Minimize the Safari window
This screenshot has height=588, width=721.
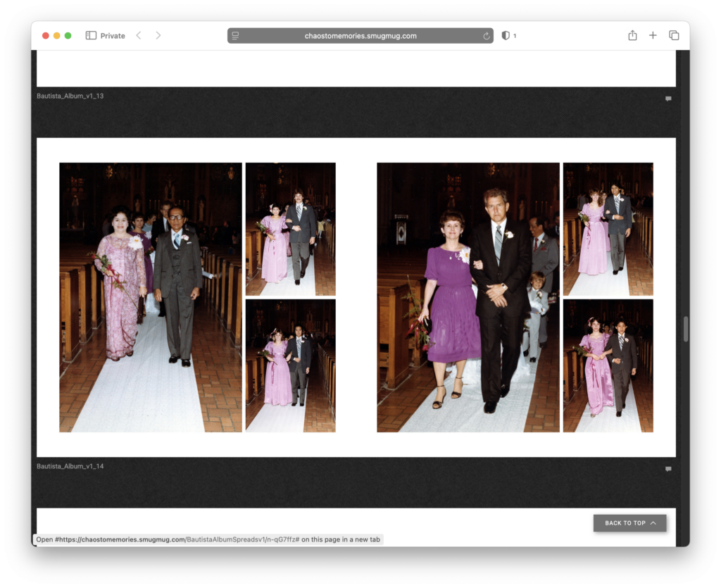coord(57,35)
